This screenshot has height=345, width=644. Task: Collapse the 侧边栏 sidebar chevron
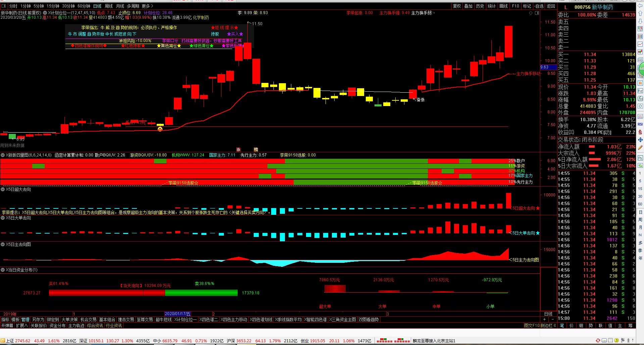click(x=554, y=326)
